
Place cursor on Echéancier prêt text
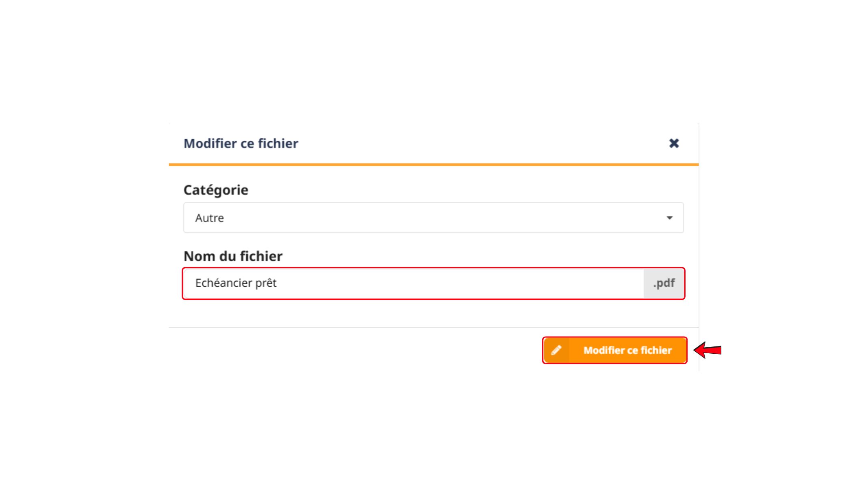click(x=236, y=283)
